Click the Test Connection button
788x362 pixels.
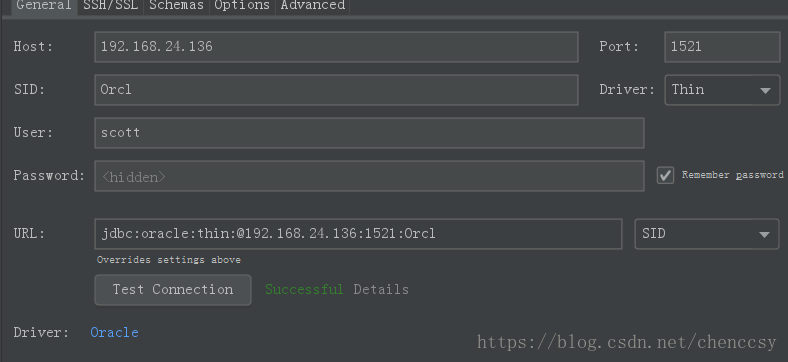tap(173, 290)
